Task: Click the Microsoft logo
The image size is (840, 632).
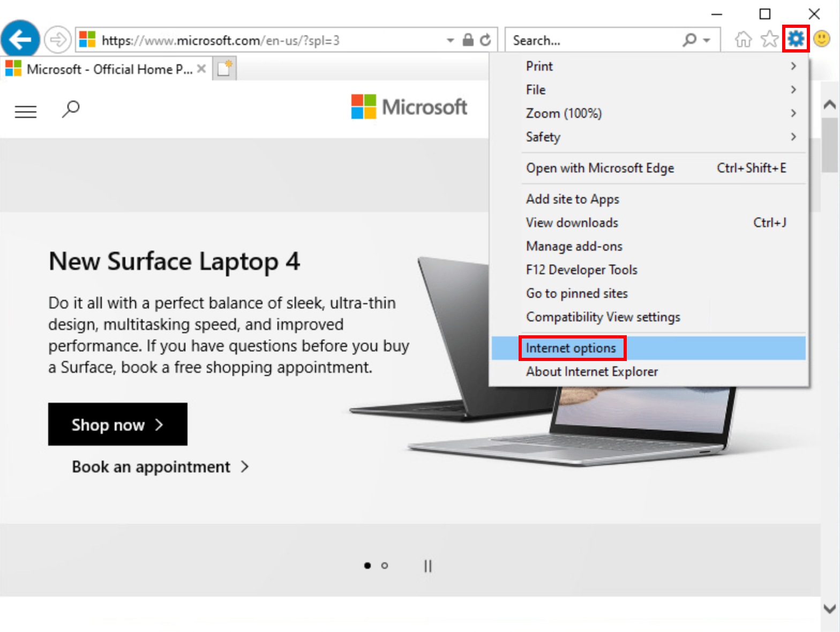Action: point(409,107)
